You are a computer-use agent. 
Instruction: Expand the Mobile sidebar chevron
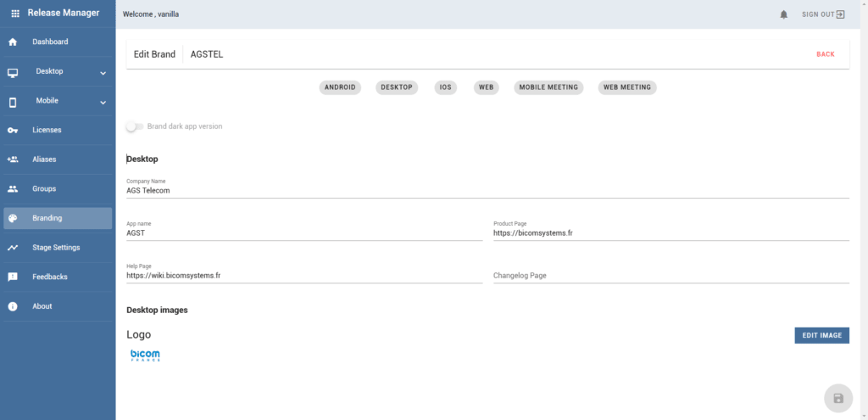(103, 102)
